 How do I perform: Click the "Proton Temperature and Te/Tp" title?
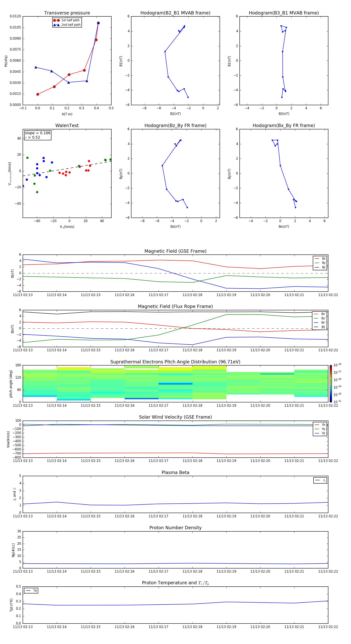pos(175,583)
